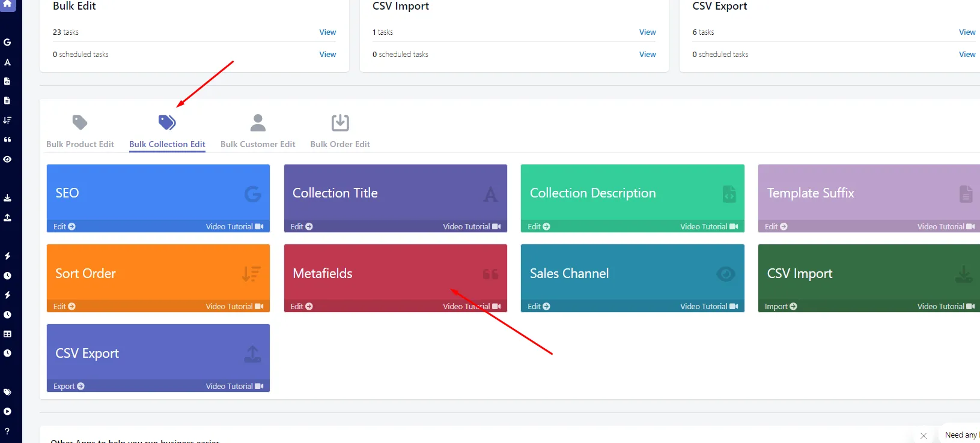The image size is (980, 443).
Task: Open the table grid icon in the sidebar
Action: (7, 334)
